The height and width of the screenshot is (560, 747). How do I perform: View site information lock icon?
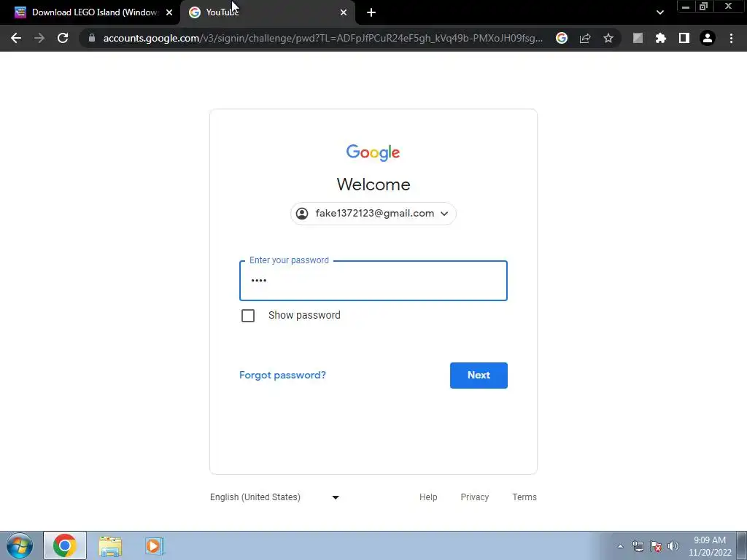(92, 38)
